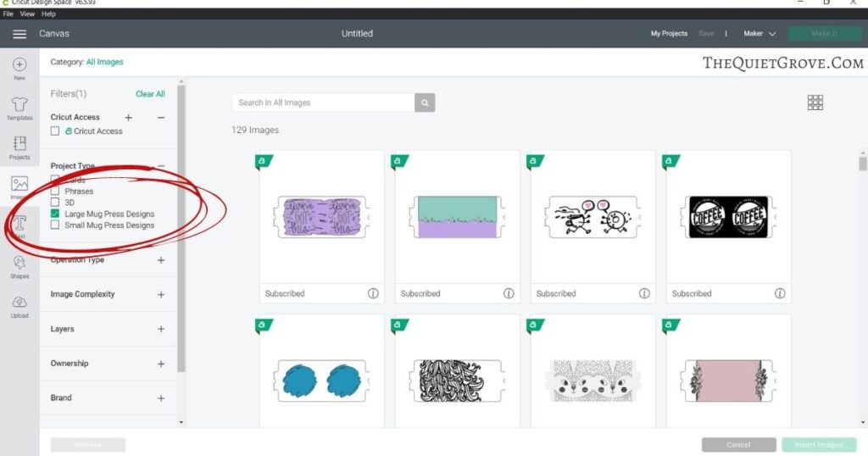Select the Text tool

(19, 227)
